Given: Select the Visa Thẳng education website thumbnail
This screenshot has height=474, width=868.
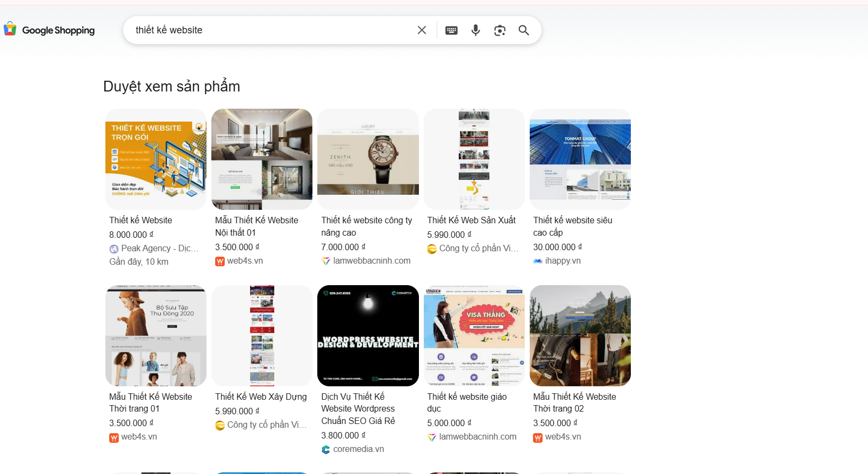Looking at the screenshot, I should [474, 336].
